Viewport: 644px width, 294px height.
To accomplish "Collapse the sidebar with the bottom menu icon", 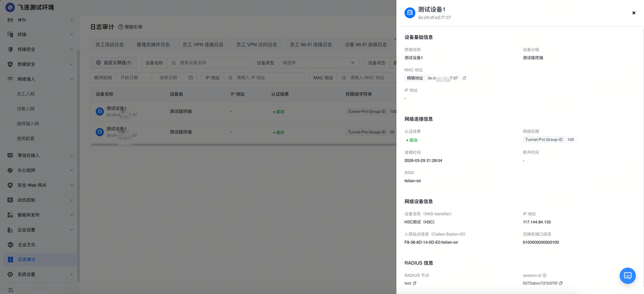I will coord(11,290).
